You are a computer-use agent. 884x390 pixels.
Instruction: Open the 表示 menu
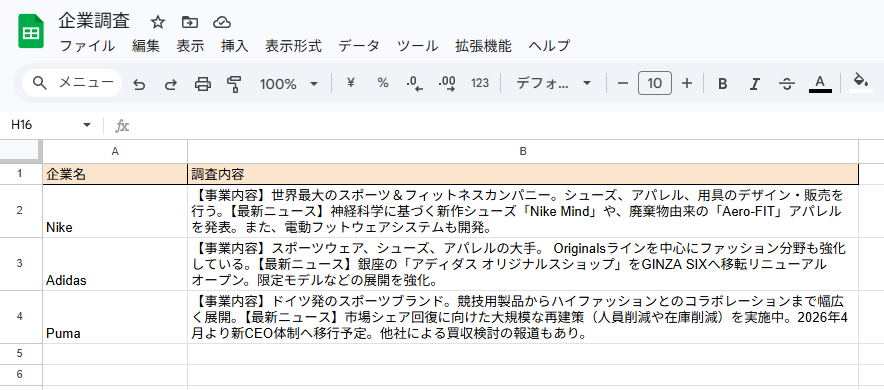pos(191,46)
